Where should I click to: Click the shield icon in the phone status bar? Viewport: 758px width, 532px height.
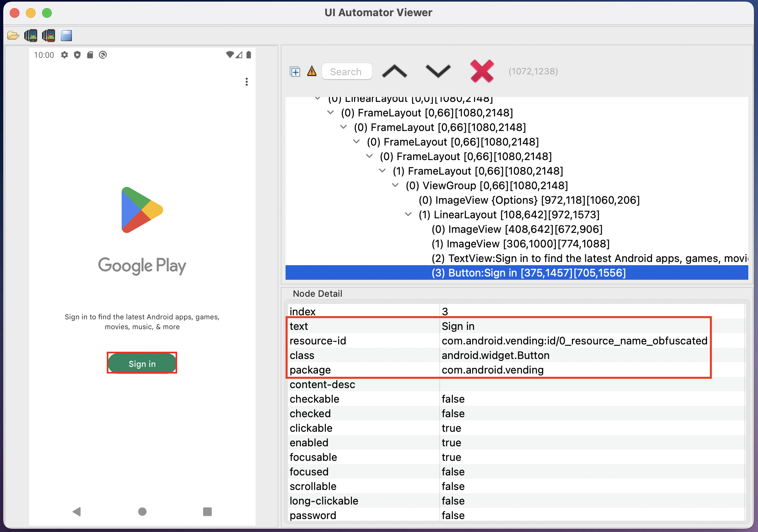(x=77, y=55)
